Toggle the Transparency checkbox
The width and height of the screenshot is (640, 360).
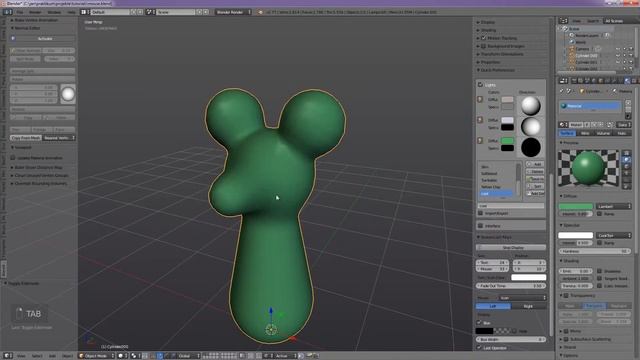pyautogui.click(x=566, y=296)
